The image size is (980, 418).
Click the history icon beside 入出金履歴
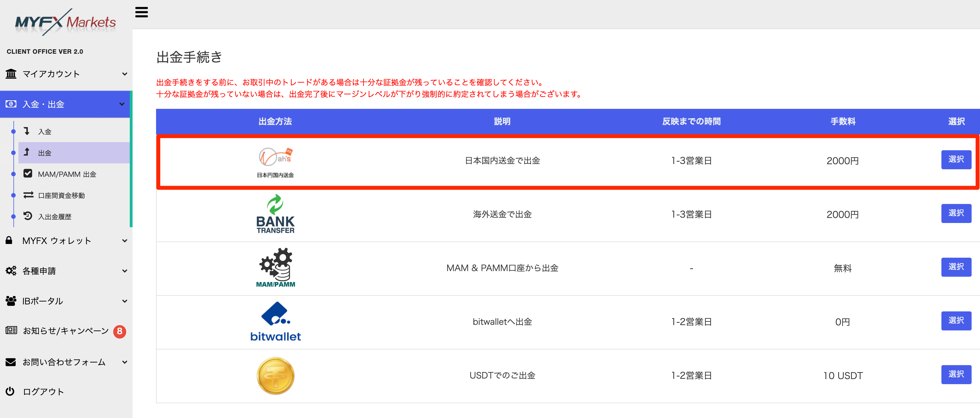pos(28,216)
